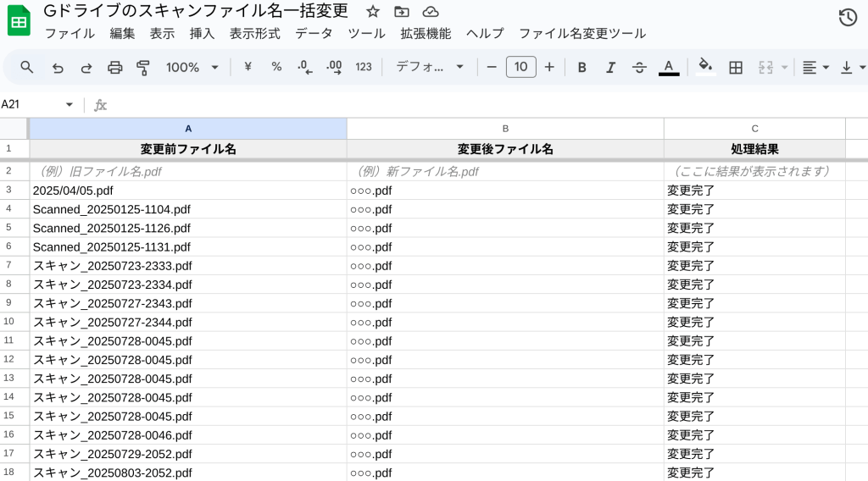This screenshot has height=481, width=868.
Task: Open version history clock icon
Action: coord(847,18)
